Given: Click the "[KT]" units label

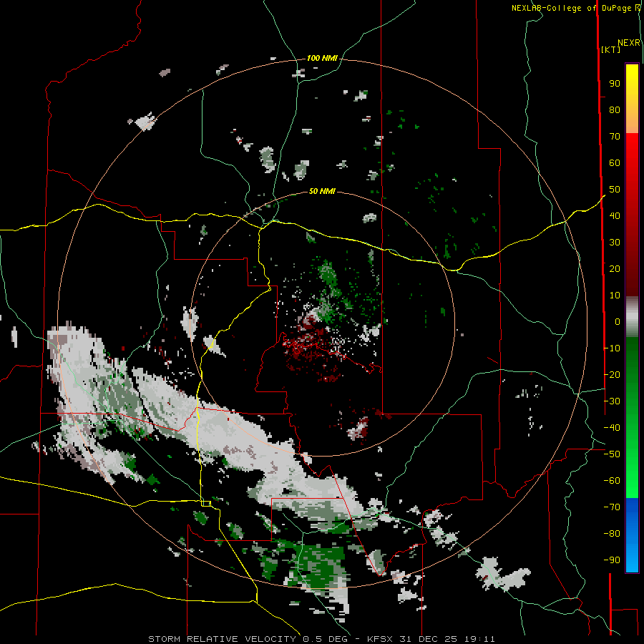Looking at the screenshot, I should pyautogui.click(x=610, y=49).
